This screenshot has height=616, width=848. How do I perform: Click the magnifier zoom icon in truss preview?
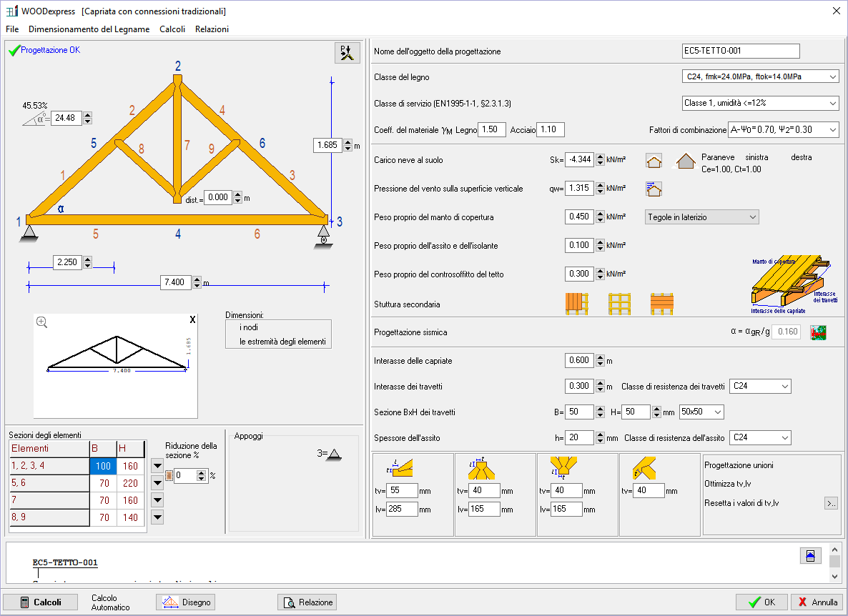41,322
